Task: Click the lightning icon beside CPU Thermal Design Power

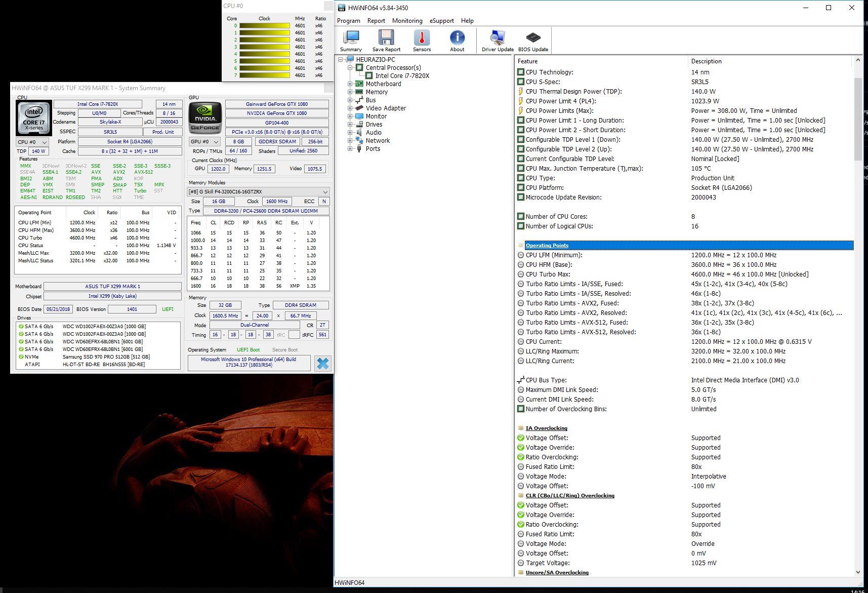Action: [x=521, y=91]
